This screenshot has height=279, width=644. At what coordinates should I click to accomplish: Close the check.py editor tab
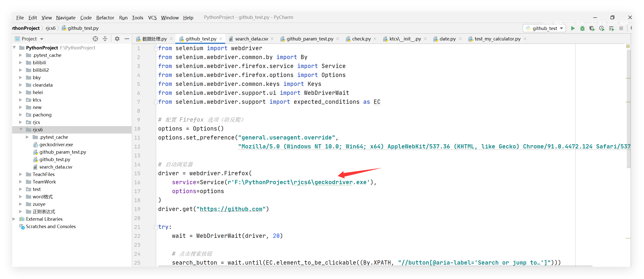coord(375,39)
